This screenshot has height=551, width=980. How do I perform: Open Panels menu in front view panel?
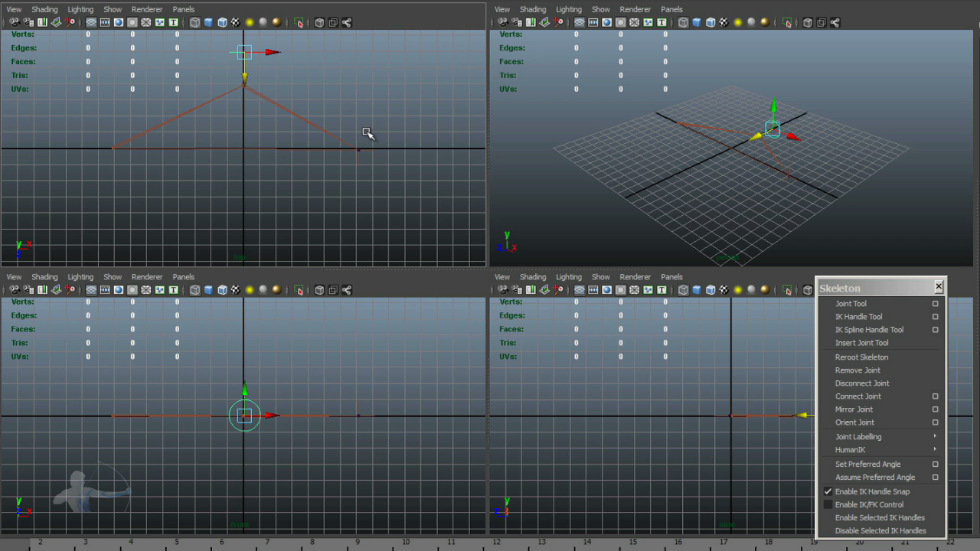[184, 277]
